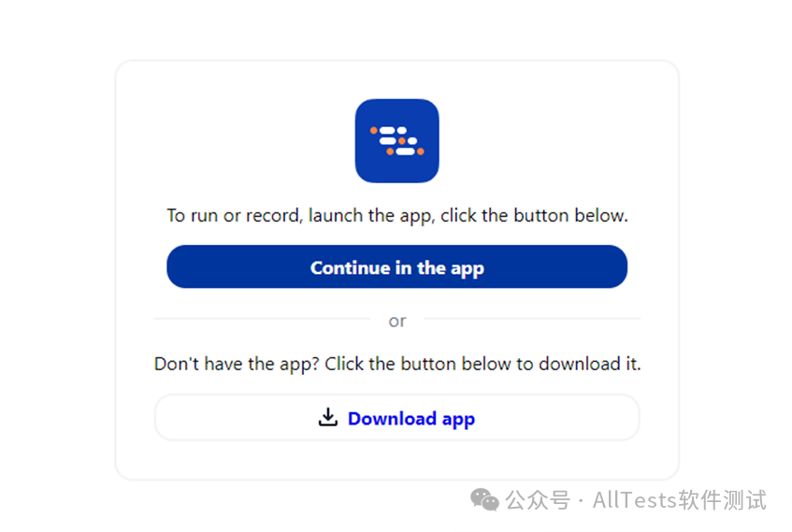Click the white dashes inside the logo
This screenshot has height=532, width=792.
[398, 141]
